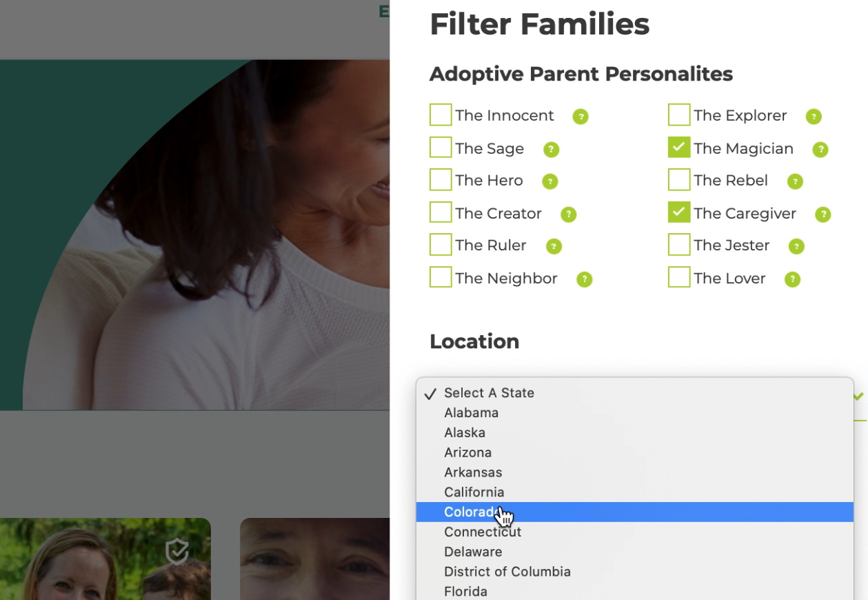Click question mark next to The Jester
The width and height of the screenshot is (868, 600).
tap(796, 246)
